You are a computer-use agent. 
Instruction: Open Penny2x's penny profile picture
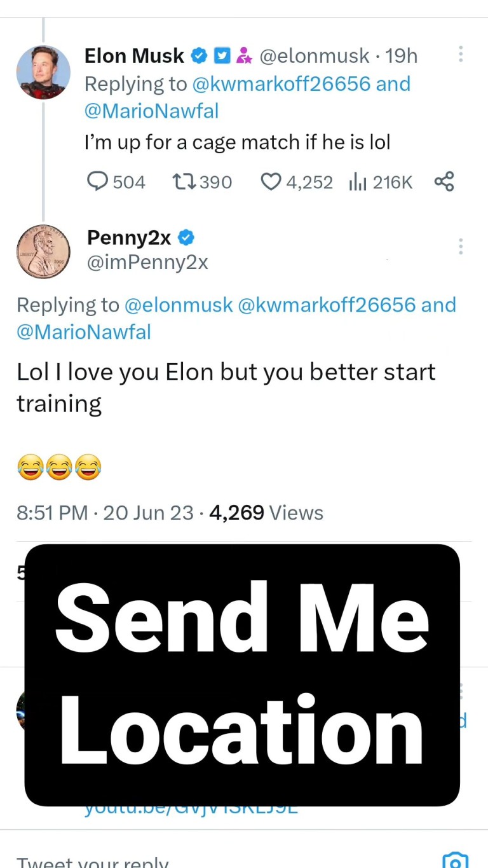[x=43, y=252]
